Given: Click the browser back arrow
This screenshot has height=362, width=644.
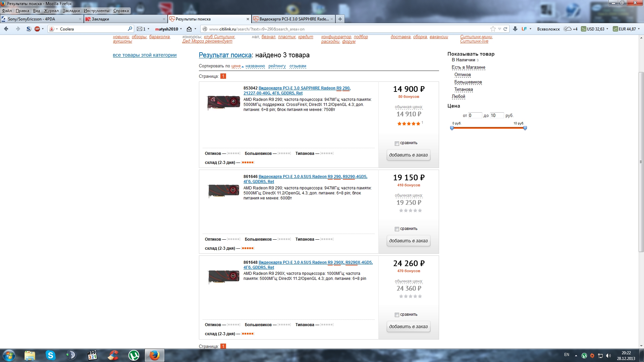Looking at the screenshot, I should (x=6, y=29).
